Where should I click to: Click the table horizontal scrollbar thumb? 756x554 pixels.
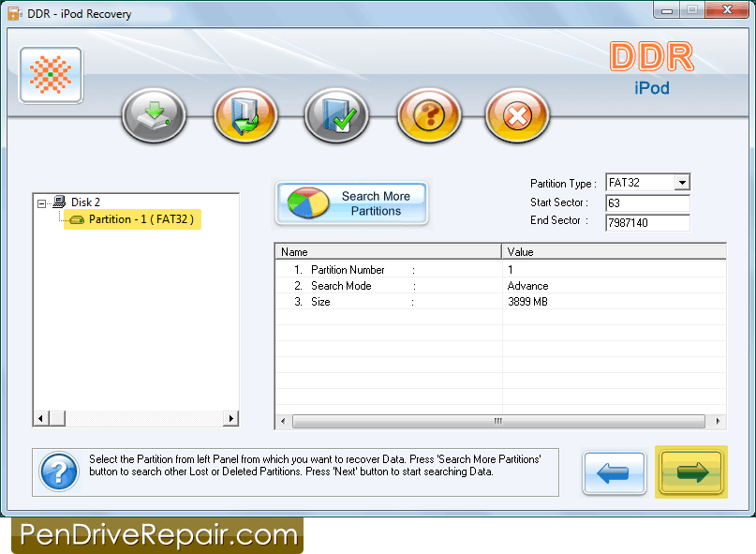(498, 421)
